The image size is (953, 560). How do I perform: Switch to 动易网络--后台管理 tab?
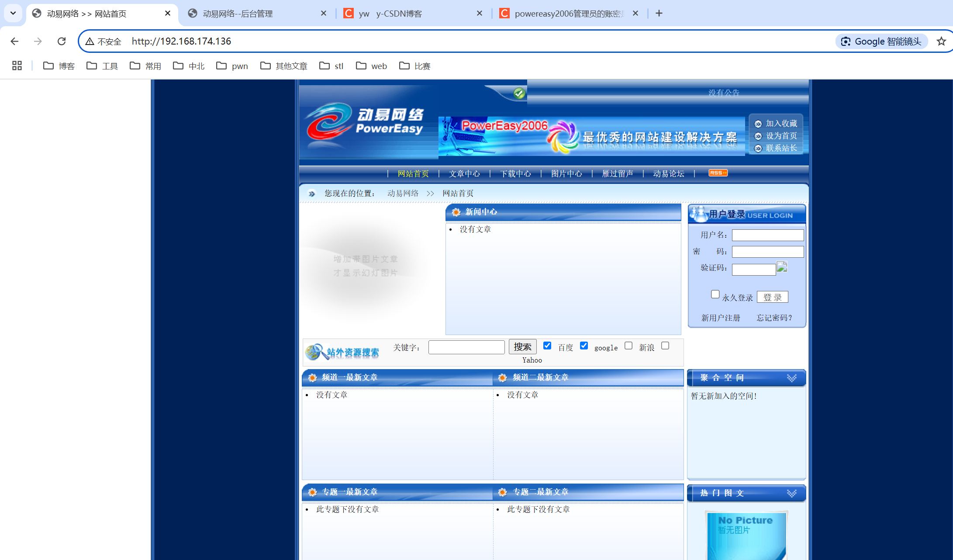[258, 14]
